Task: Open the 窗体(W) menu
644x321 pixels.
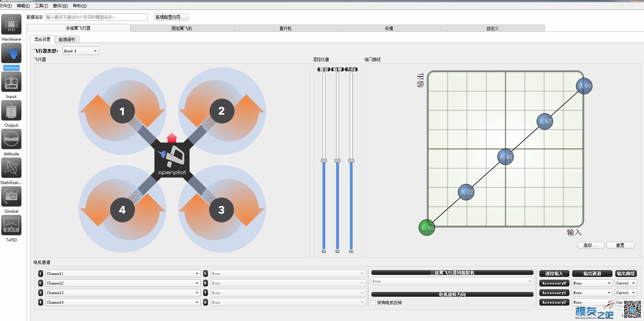Action: click(60, 6)
